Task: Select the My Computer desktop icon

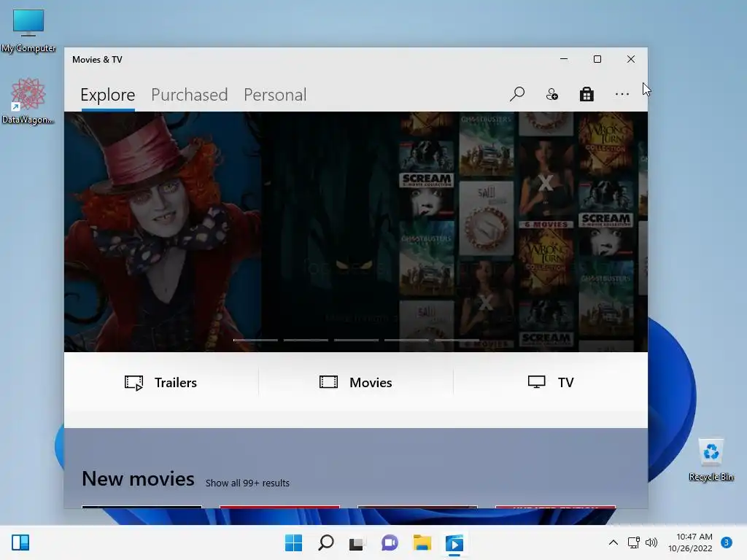Action: pyautogui.click(x=28, y=31)
